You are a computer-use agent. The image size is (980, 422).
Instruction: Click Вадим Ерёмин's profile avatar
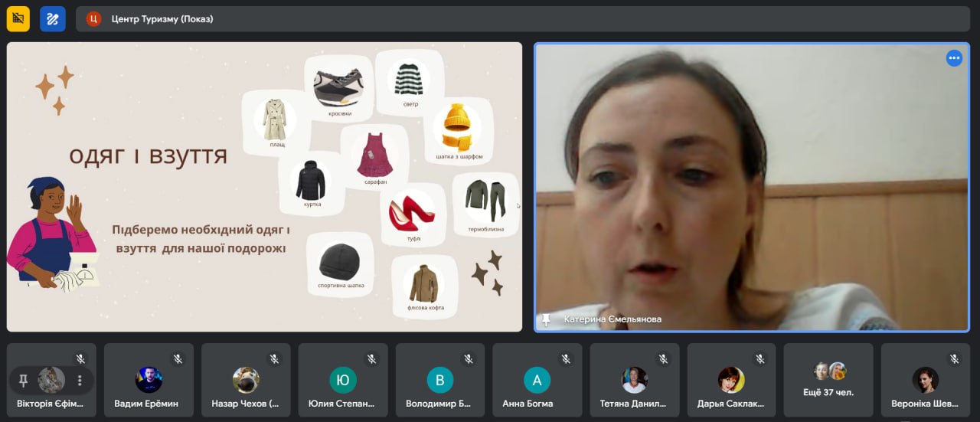(149, 380)
